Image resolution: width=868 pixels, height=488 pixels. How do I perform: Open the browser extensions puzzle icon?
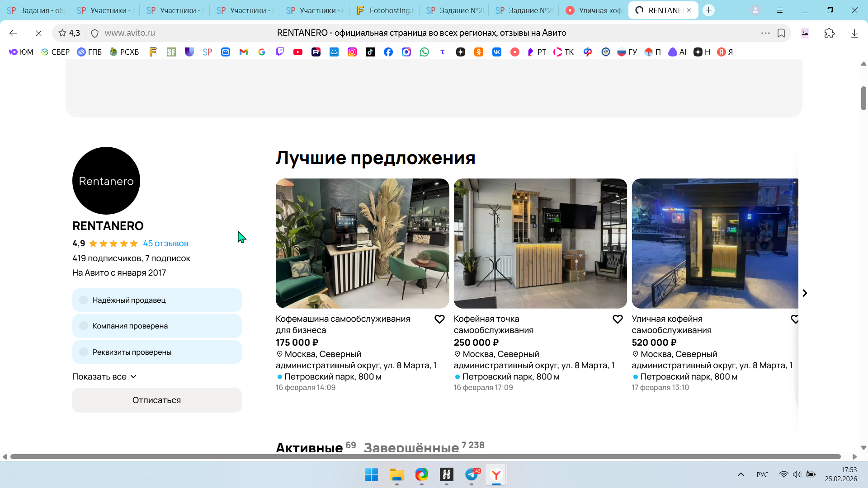click(829, 33)
